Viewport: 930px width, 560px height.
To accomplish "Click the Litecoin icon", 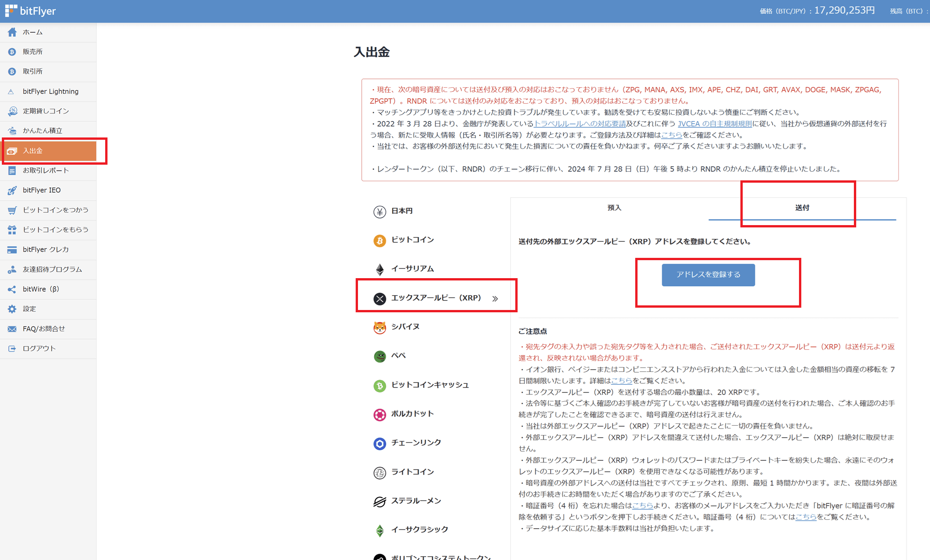I will coord(380,473).
